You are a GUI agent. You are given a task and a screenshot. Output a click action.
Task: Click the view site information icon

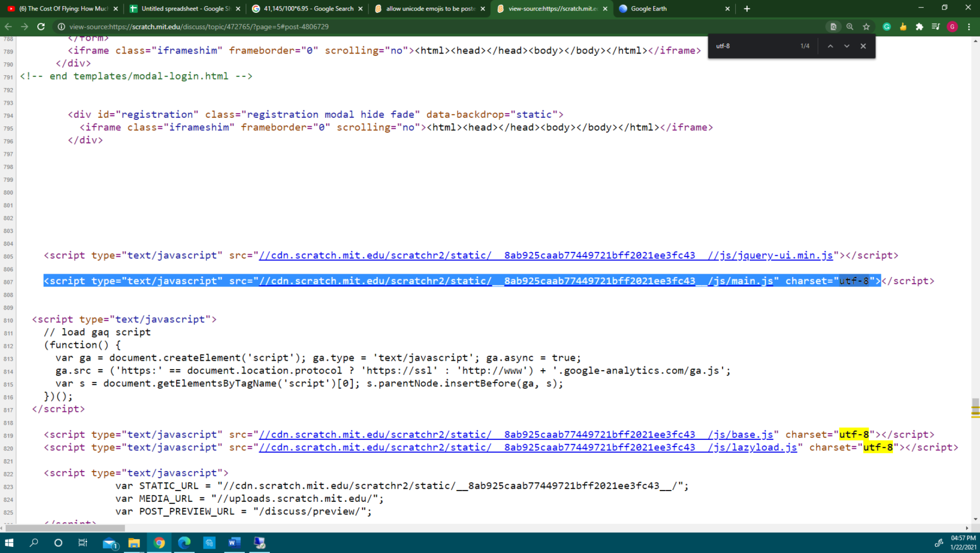tap(61, 27)
